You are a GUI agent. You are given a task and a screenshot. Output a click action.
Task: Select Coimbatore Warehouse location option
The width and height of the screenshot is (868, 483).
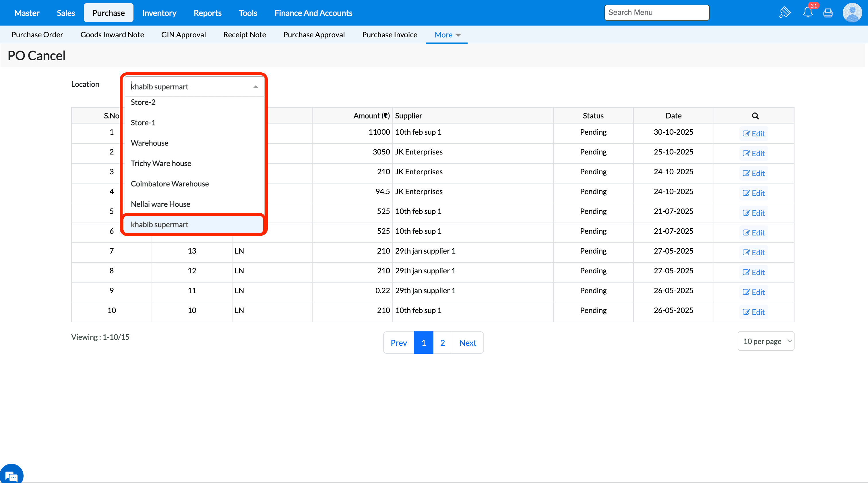click(170, 184)
